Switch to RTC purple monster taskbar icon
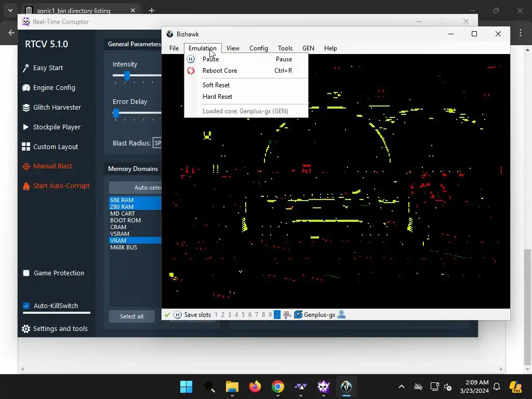Image resolution: width=532 pixels, height=399 pixels. click(323, 387)
